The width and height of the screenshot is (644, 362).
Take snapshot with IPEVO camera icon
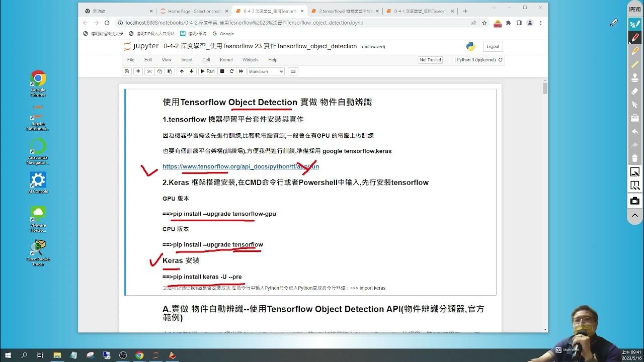(x=634, y=201)
